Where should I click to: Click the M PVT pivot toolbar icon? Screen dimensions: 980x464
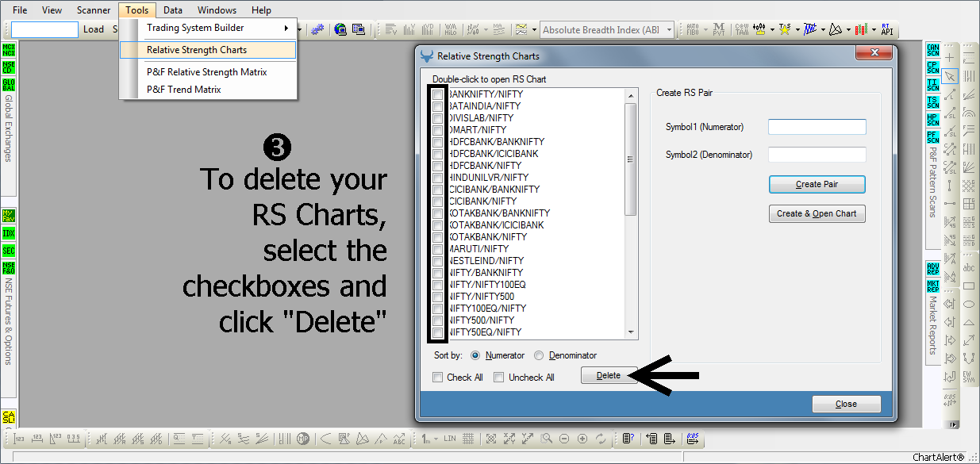[x=719, y=29]
